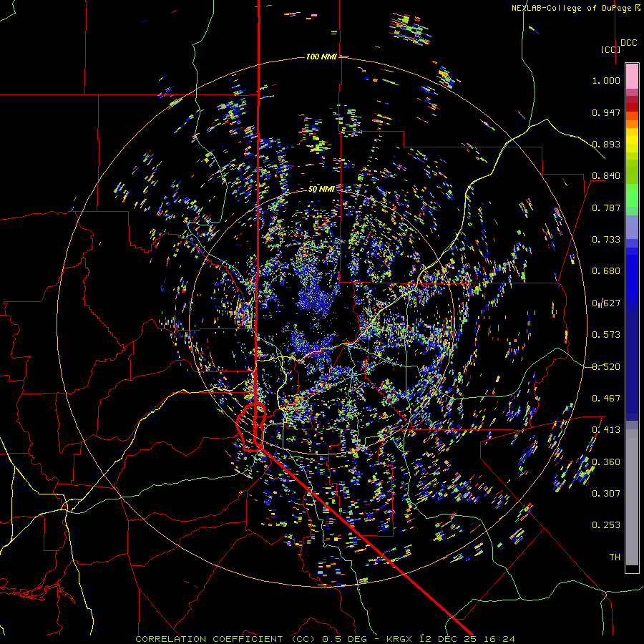Click the 0.573 scale value

coord(606,335)
